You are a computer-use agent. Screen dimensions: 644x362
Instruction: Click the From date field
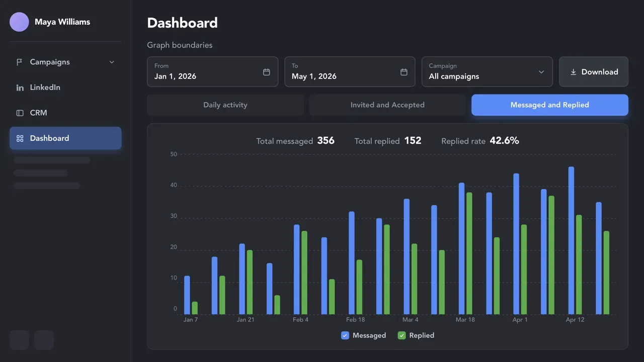[x=212, y=72]
